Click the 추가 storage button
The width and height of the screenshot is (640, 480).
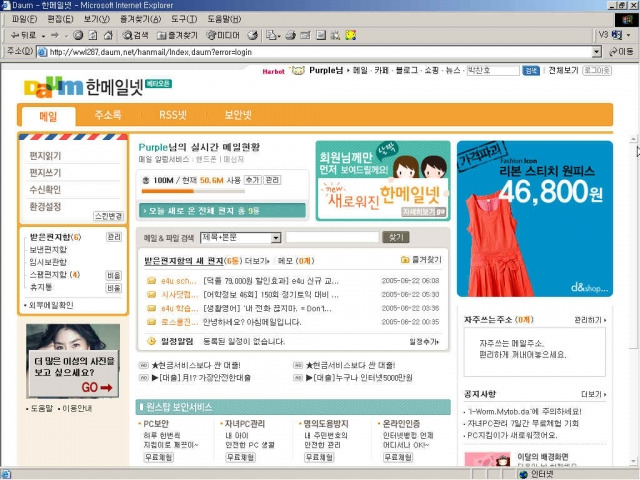pyautogui.click(x=252, y=180)
